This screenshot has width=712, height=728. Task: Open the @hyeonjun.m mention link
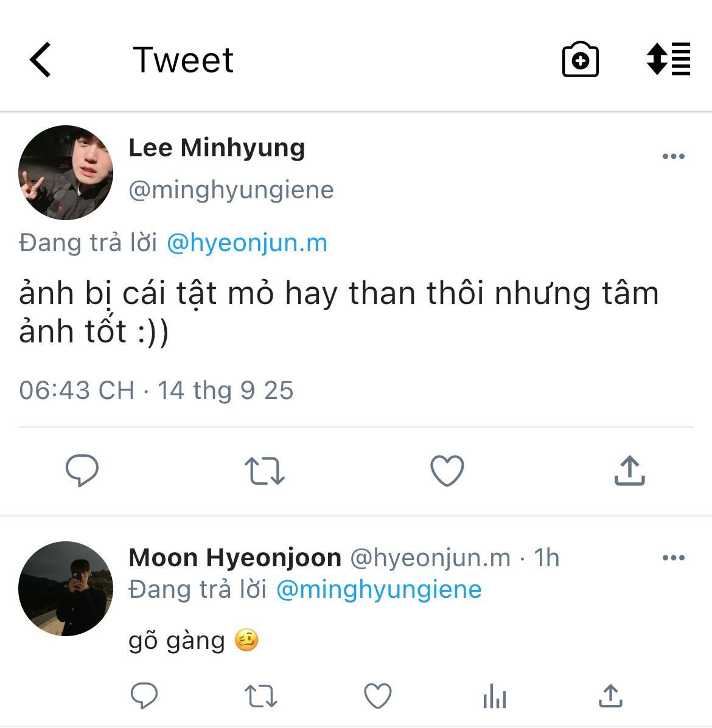[247, 243]
